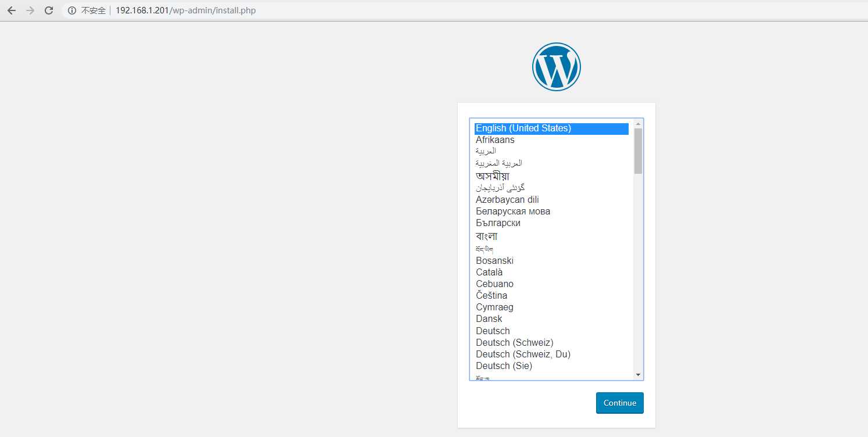This screenshot has height=437, width=868.
Task: Select Беларуская мова language option
Action: [551, 211]
